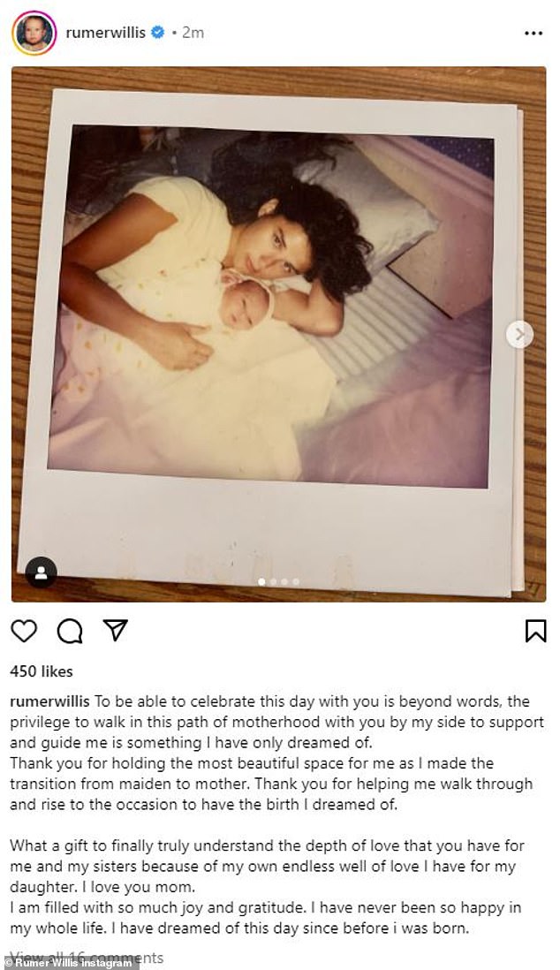560x970 pixels.
Task: Open the rumerwillis profile from header username
Action: click(106, 32)
